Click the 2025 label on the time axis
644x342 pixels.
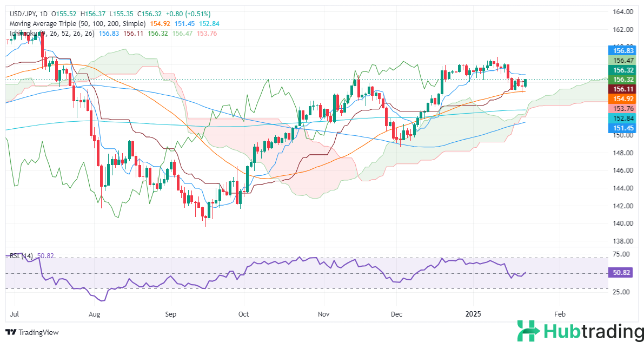point(473,314)
